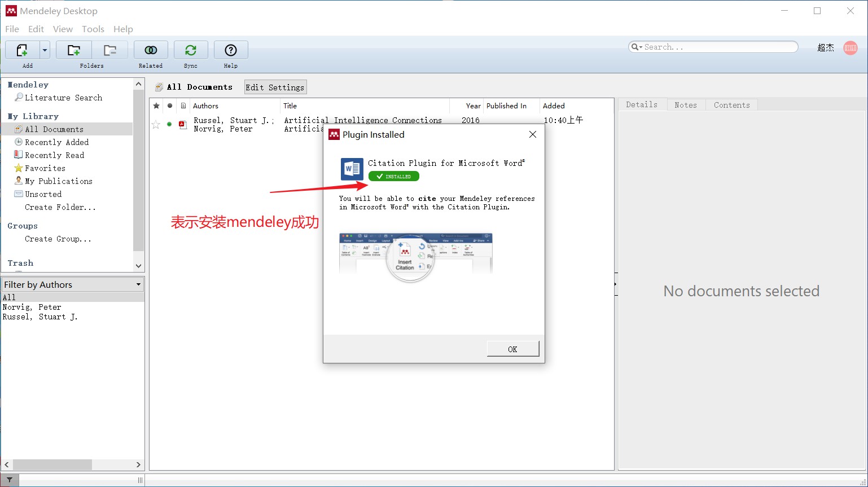
Task: Open the Edit menu
Action: (x=36, y=29)
